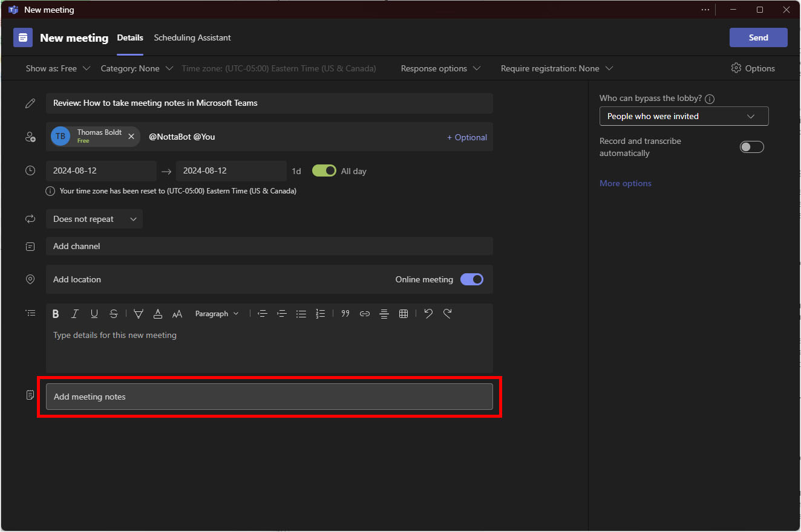Viewport: 801px width, 532px height.
Task: Insert a table in meeting details
Action: click(x=404, y=314)
